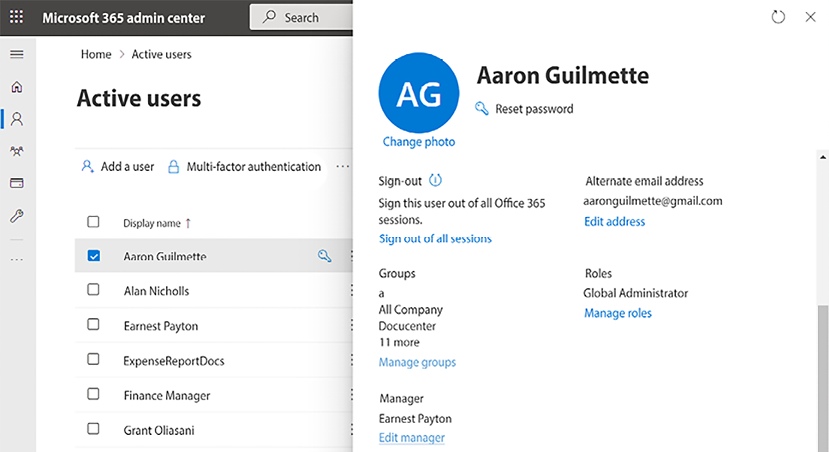Select the Alan Nicholls checkbox
829x452 pixels.
[94, 290]
